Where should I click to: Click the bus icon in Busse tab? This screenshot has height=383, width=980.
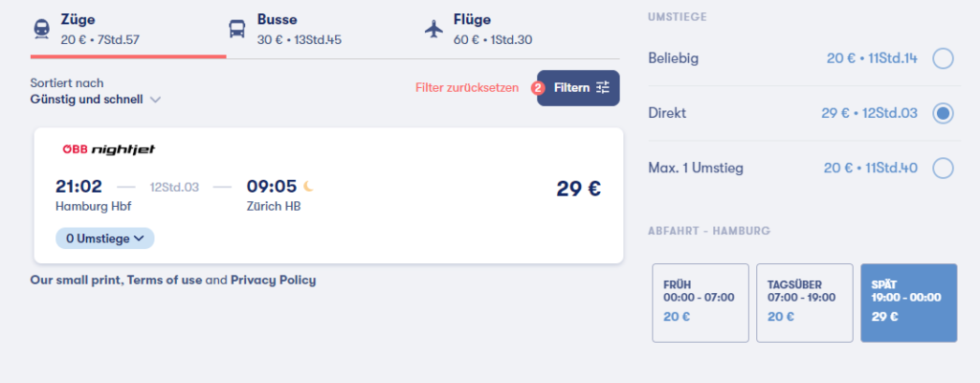pos(237,29)
